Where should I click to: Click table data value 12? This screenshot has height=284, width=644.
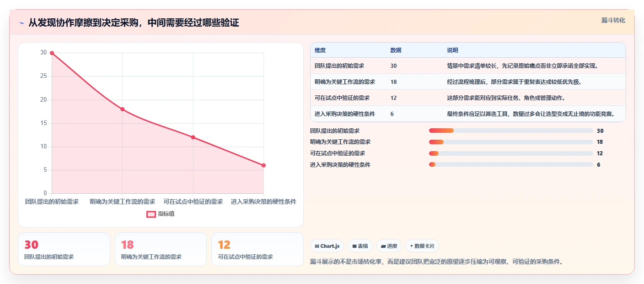(x=393, y=98)
